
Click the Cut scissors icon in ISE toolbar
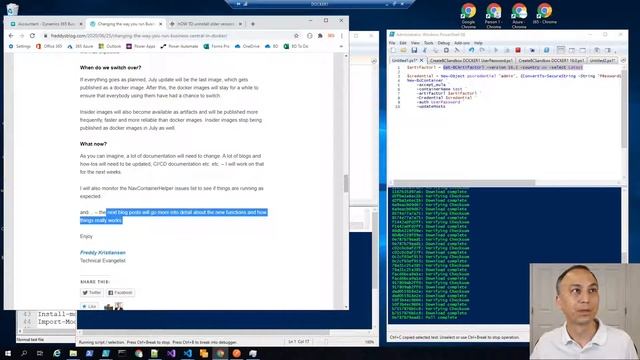[425, 50]
